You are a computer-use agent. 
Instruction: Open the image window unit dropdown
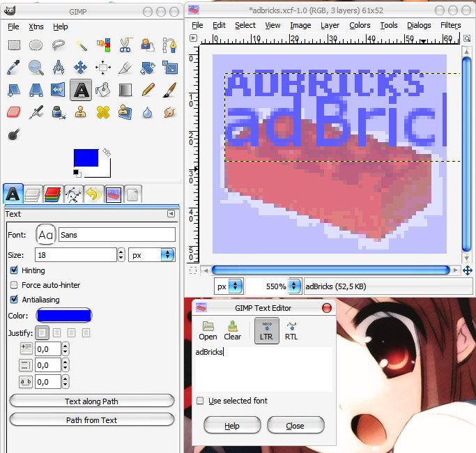[229, 286]
